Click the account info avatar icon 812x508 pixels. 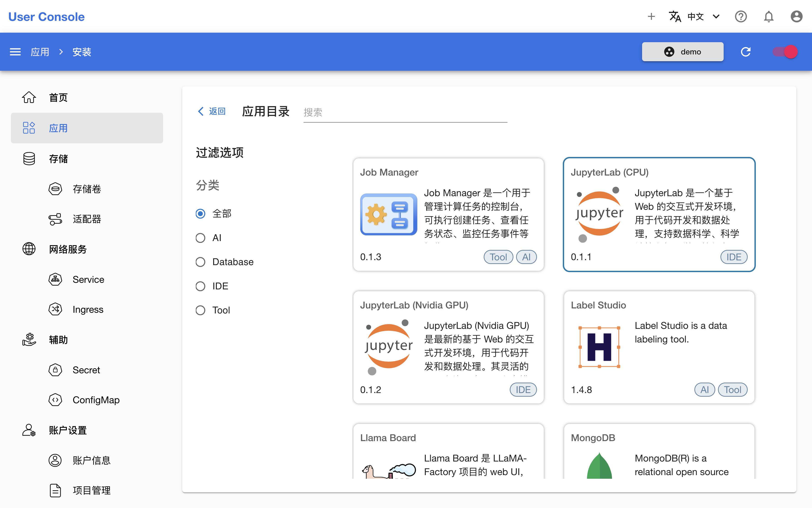55,460
